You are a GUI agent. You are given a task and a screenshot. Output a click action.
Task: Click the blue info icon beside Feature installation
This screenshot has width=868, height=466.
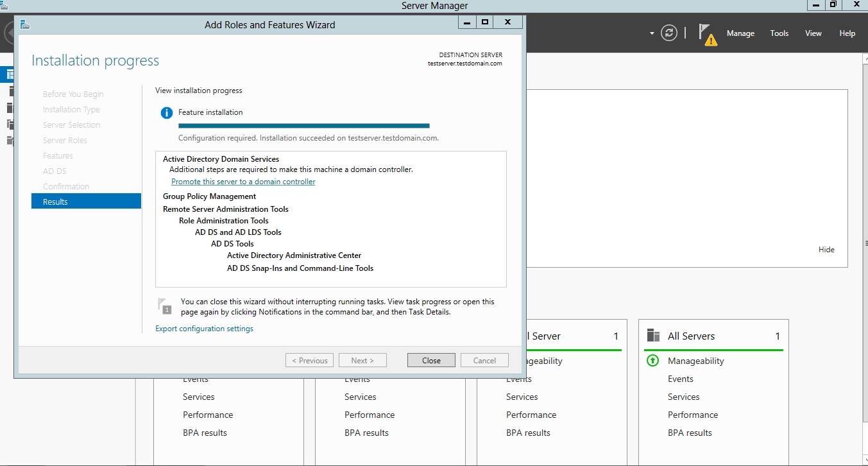coord(166,113)
